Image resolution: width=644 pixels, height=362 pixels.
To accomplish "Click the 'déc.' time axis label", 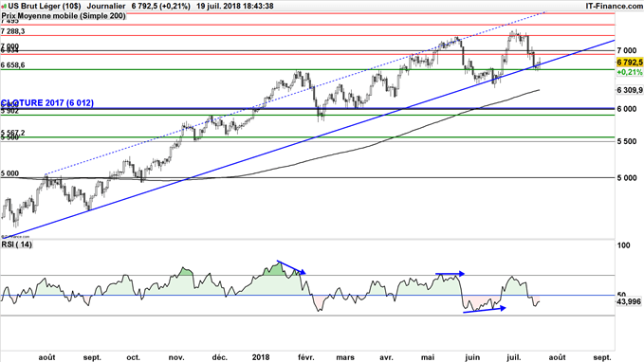I will coord(220,357).
